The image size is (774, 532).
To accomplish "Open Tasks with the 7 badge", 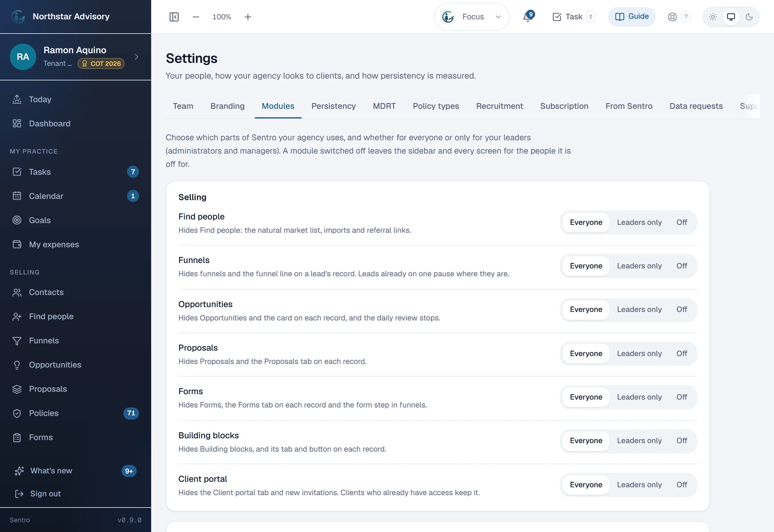I will (x=75, y=172).
